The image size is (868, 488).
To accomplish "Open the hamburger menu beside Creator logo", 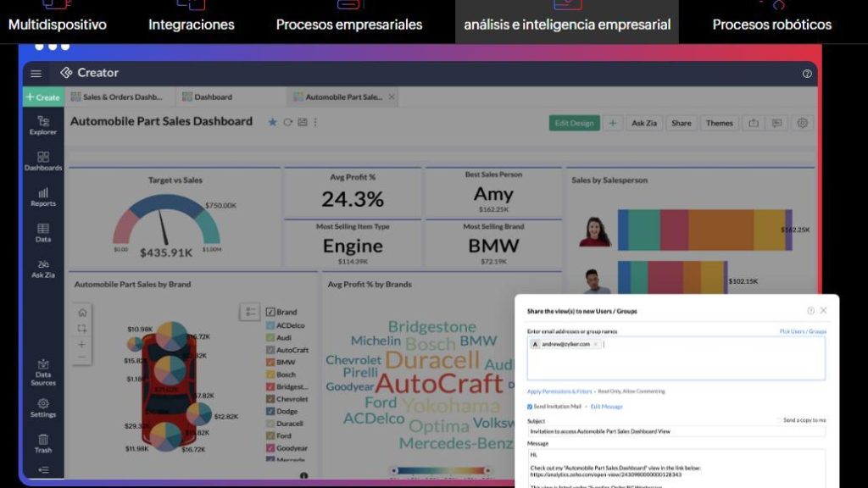I will point(36,73).
